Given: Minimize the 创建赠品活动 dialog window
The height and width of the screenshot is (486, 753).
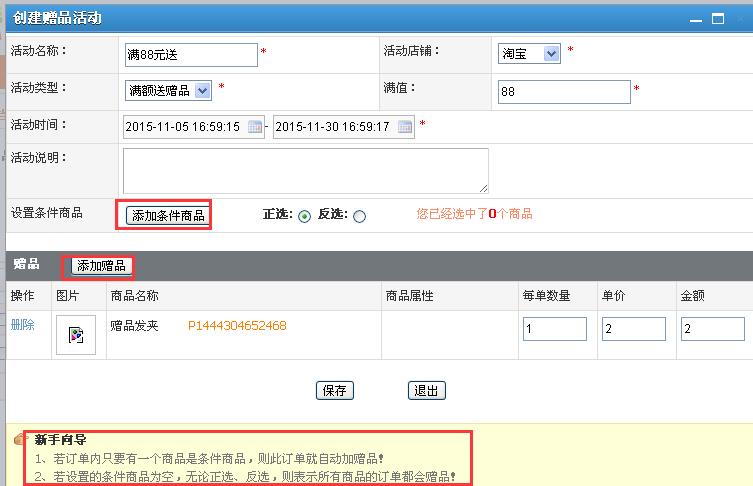Looking at the screenshot, I should (694, 19).
